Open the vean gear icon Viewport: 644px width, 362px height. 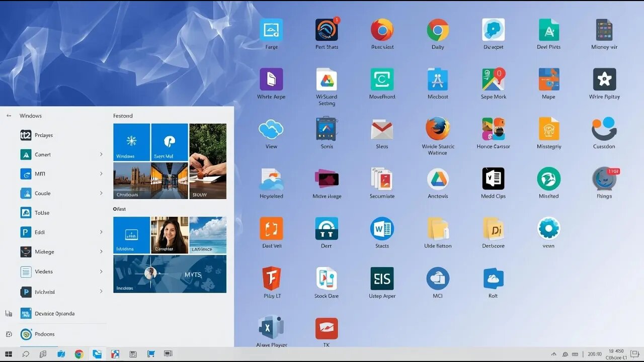548,228
